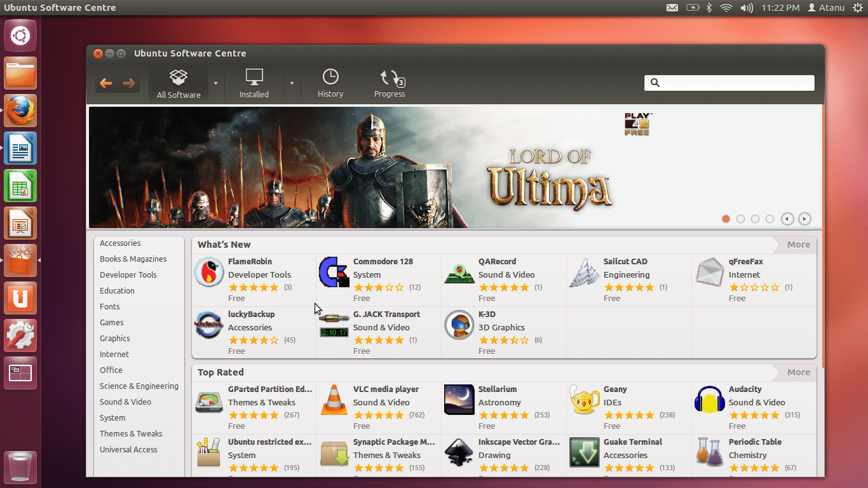Show the next banner slide
Viewport: 868px width, 488px height.
pyautogui.click(x=804, y=219)
